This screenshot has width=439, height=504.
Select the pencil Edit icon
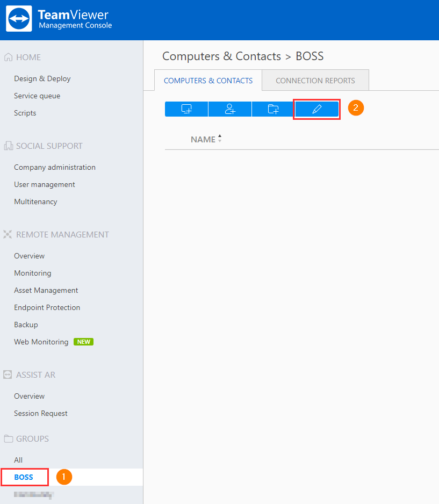coord(316,109)
